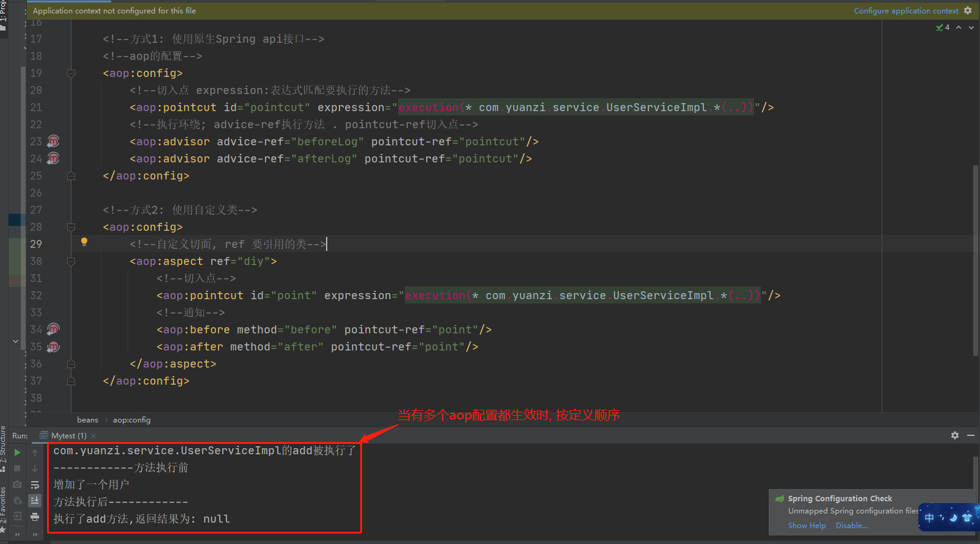Click the beans breadcrumb

pos(87,420)
